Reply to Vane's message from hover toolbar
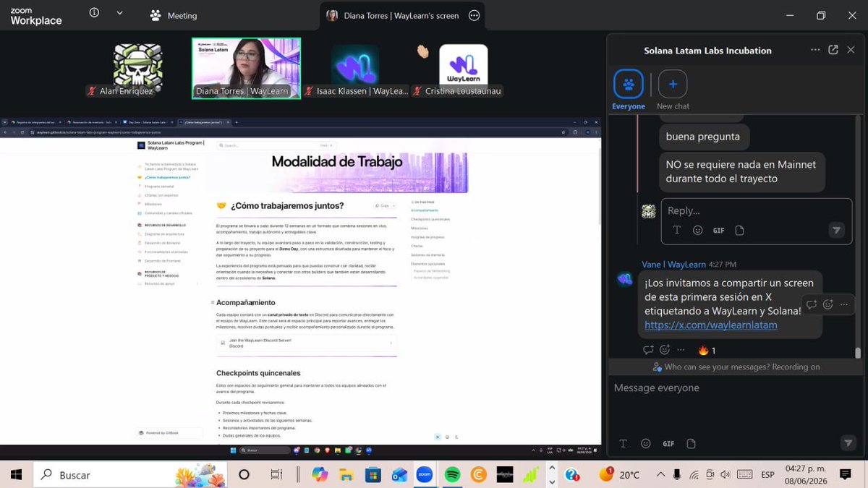Viewport: 868px width, 488px height. coord(812,304)
